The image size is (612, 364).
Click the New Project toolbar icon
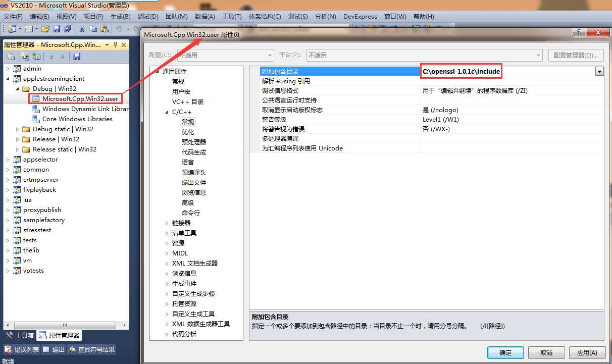[x=12, y=29]
